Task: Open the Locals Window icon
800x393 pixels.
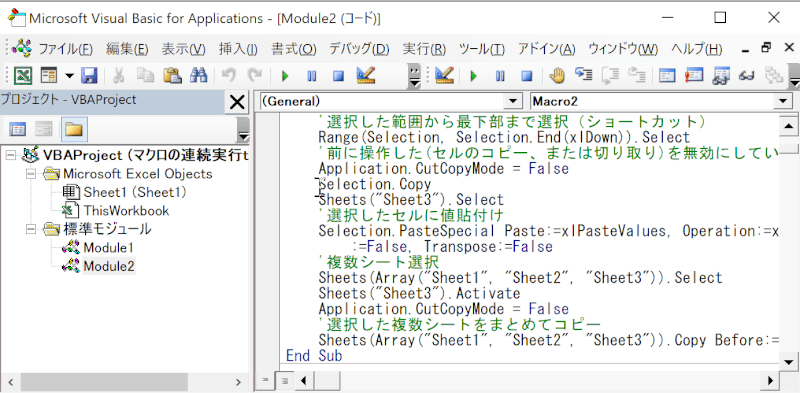Action: [667, 76]
